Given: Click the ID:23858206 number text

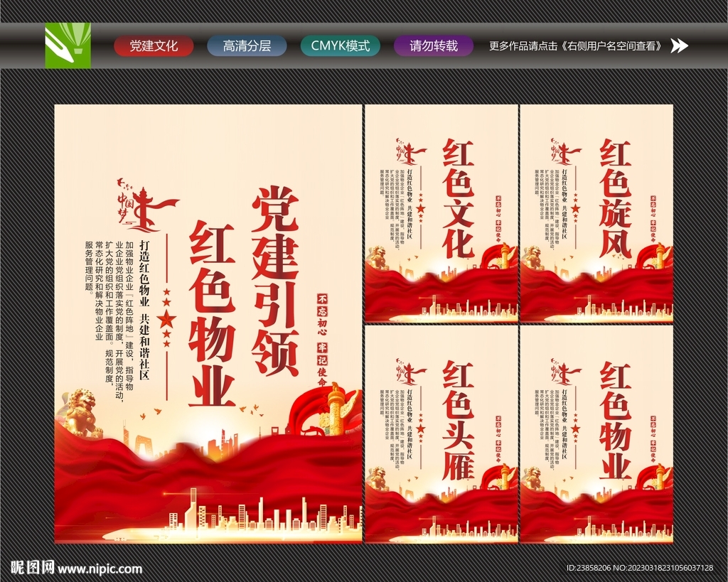Looking at the screenshot, I should (589, 568).
